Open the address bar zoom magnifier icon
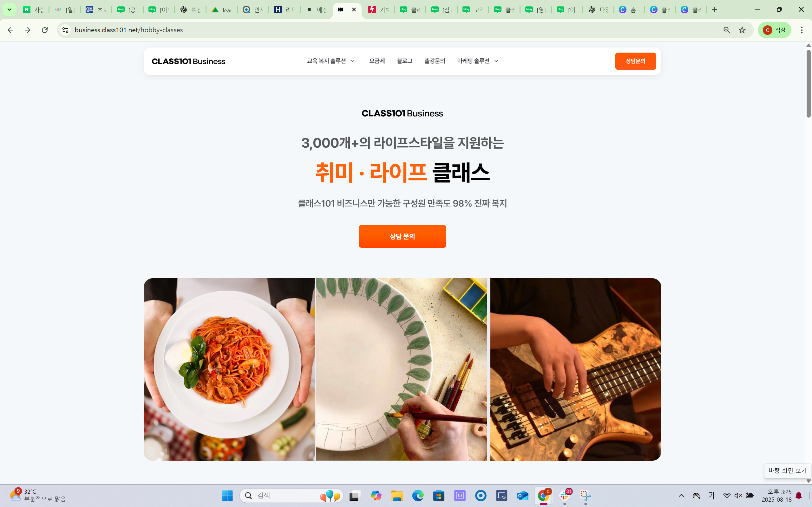812x507 pixels. (727, 30)
